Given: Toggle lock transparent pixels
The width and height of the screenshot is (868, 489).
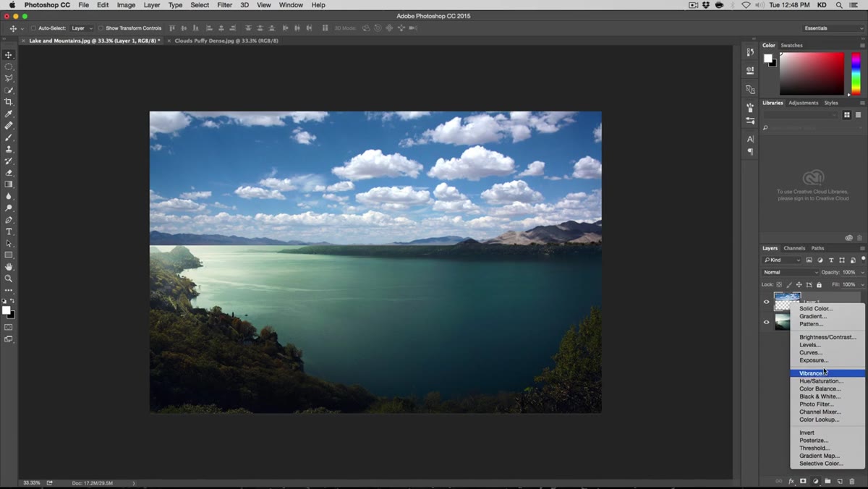Looking at the screenshot, I should point(779,284).
